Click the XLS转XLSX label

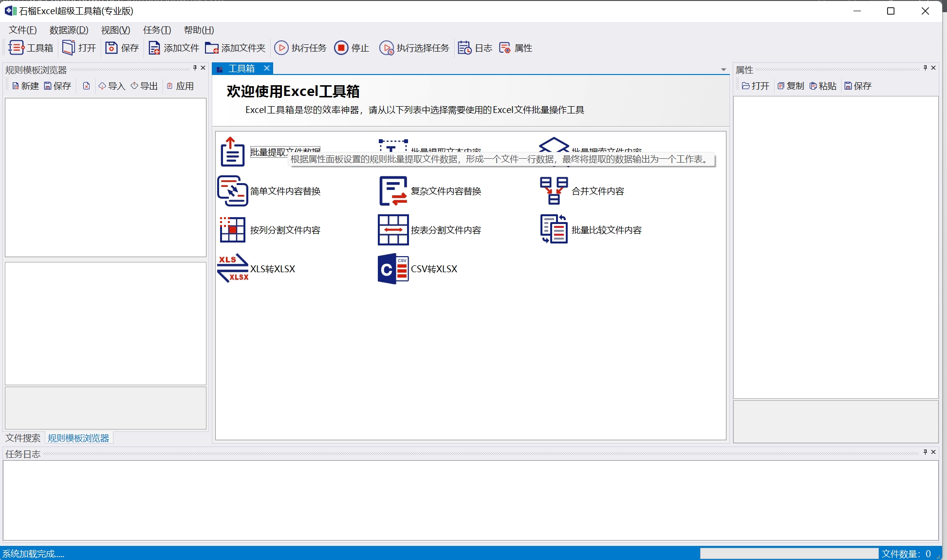coord(273,269)
